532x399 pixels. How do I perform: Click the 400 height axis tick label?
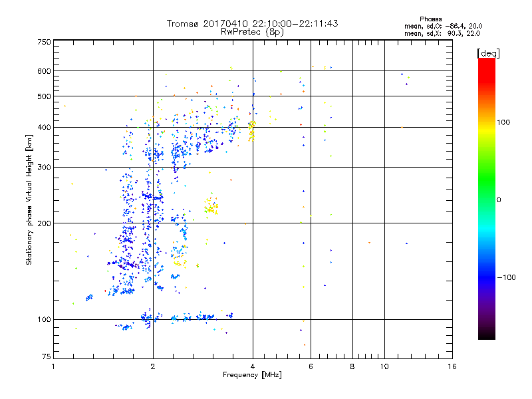pyautogui.click(x=44, y=128)
